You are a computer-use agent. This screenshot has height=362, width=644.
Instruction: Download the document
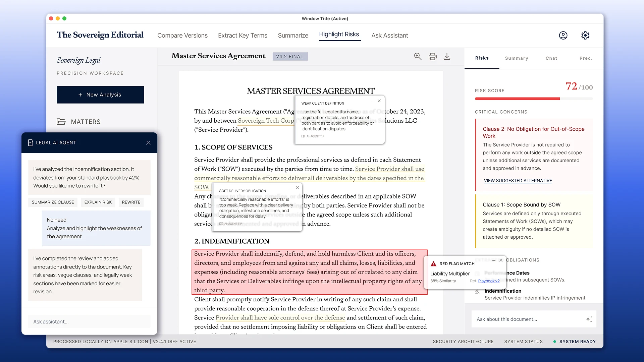pyautogui.click(x=447, y=56)
